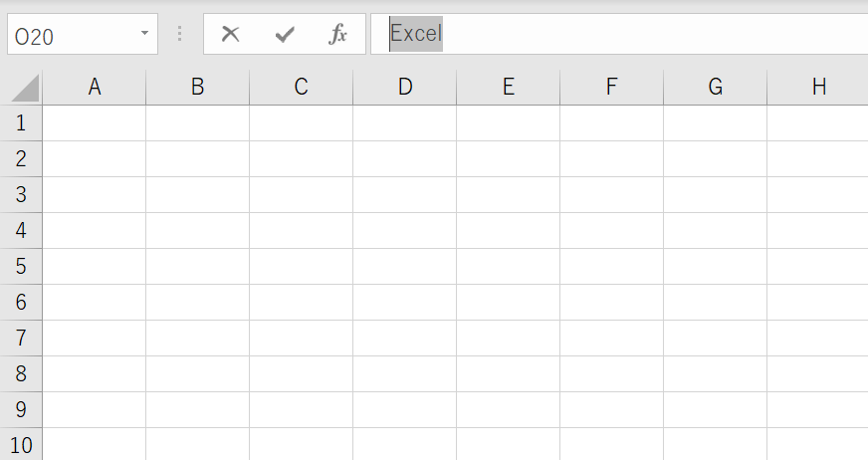Click cell C4
Viewport: 868px width, 460px height.
(x=302, y=231)
